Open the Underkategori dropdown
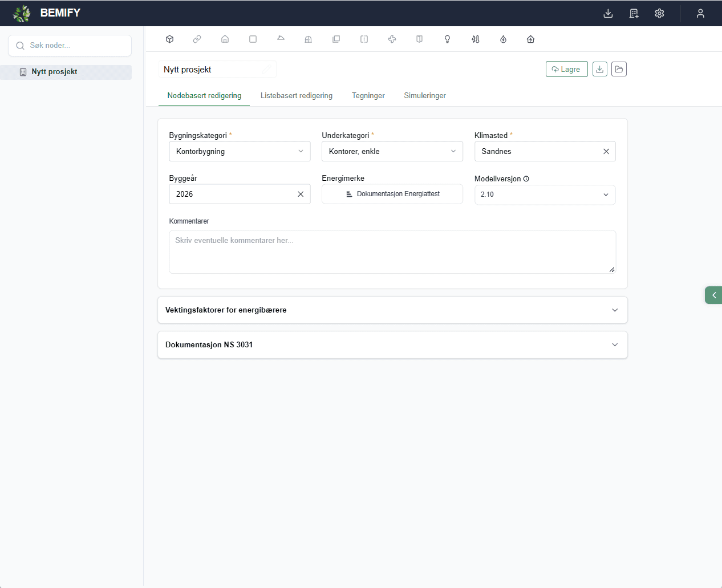This screenshot has height=588, width=722. click(x=392, y=152)
